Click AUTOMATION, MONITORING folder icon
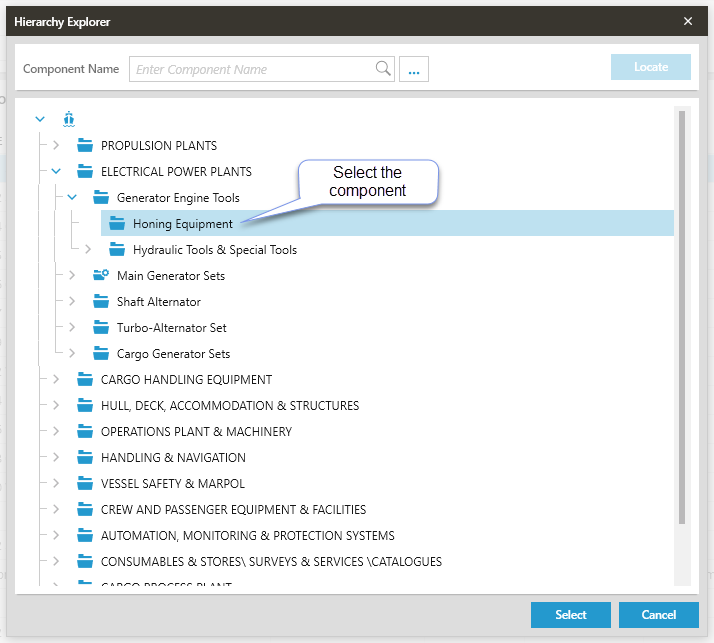This screenshot has height=643, width=714. 85,535
